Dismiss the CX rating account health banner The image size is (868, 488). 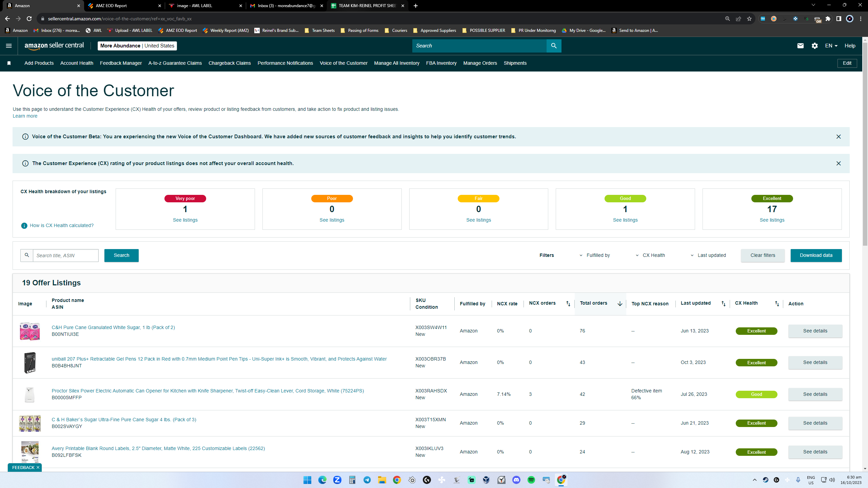tap(839, 163)
